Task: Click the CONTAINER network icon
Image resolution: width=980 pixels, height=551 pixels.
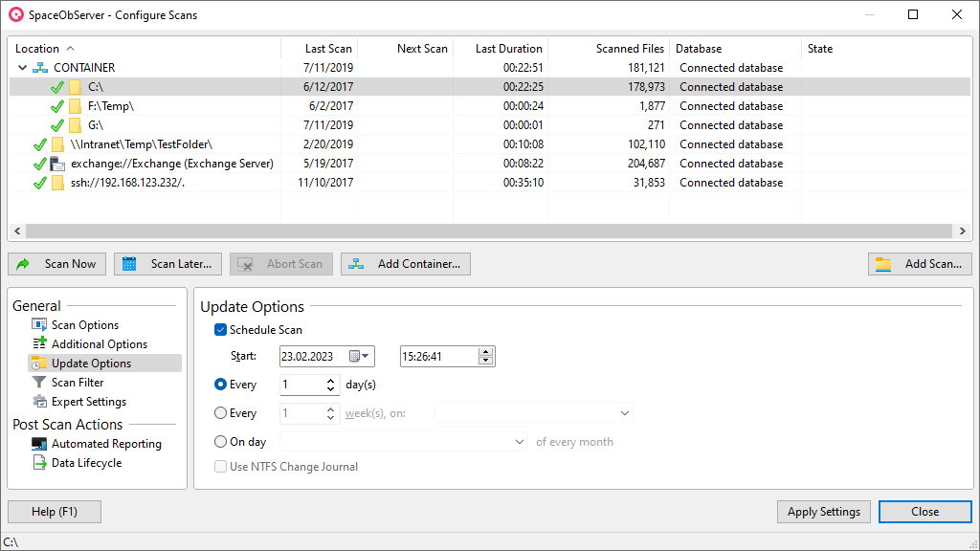Action: click(x=40, y=68)
